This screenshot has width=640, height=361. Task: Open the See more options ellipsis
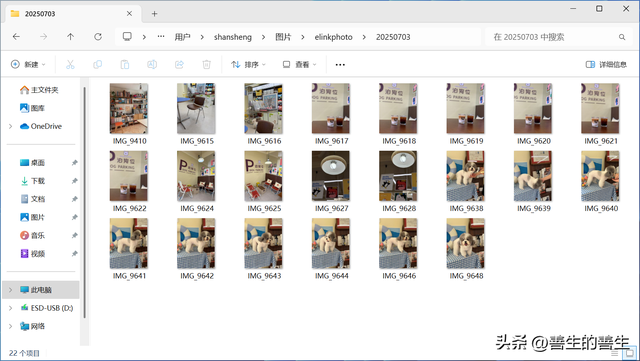click(340, 65)
